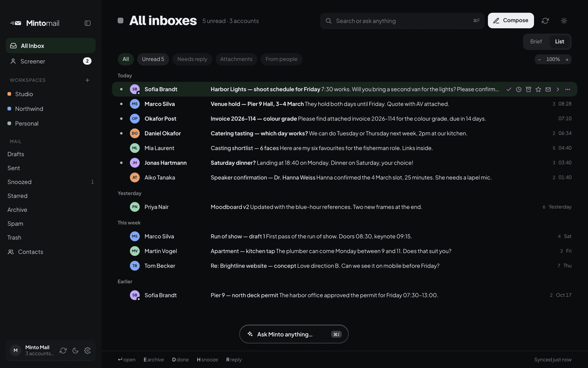Select the All filter chip

126,59
